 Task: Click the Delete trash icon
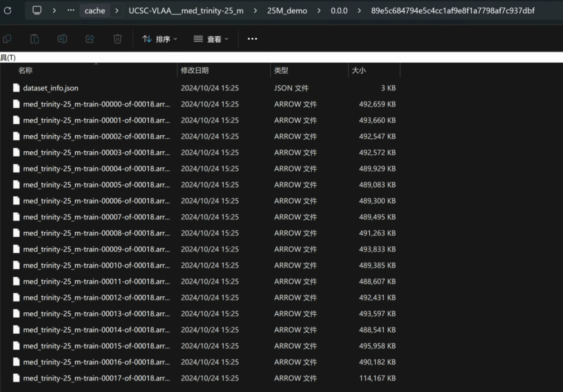coord(117,39)
